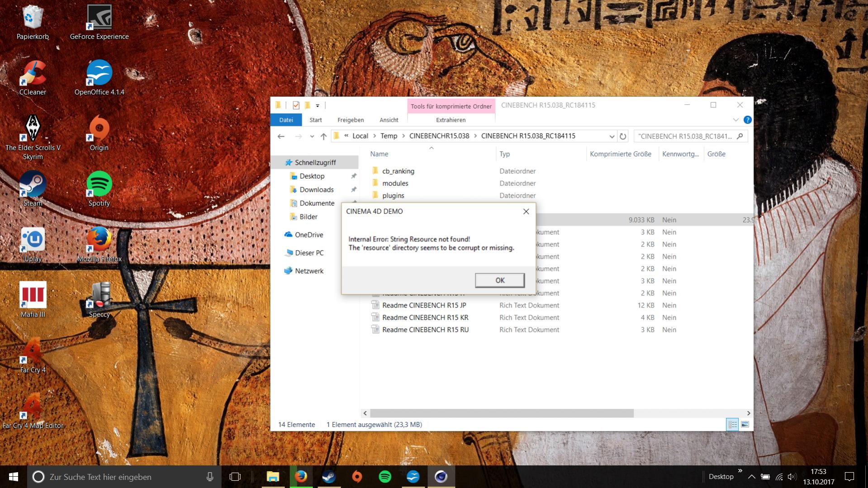The width and height of the screenshot is (868, 488).
Task: Select the Origin desktop shortcut
Action: click(99, 134)
